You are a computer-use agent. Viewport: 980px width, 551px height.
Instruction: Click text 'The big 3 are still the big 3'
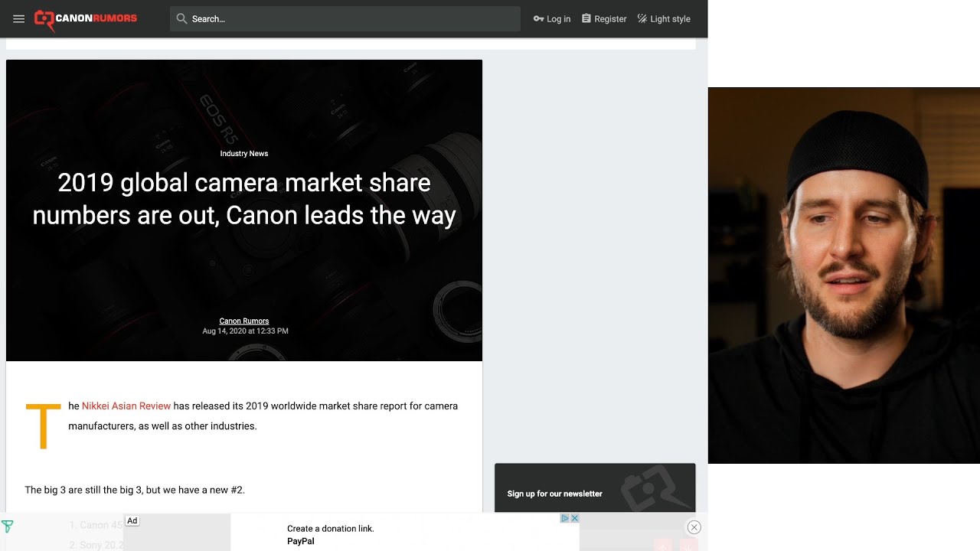88,490
